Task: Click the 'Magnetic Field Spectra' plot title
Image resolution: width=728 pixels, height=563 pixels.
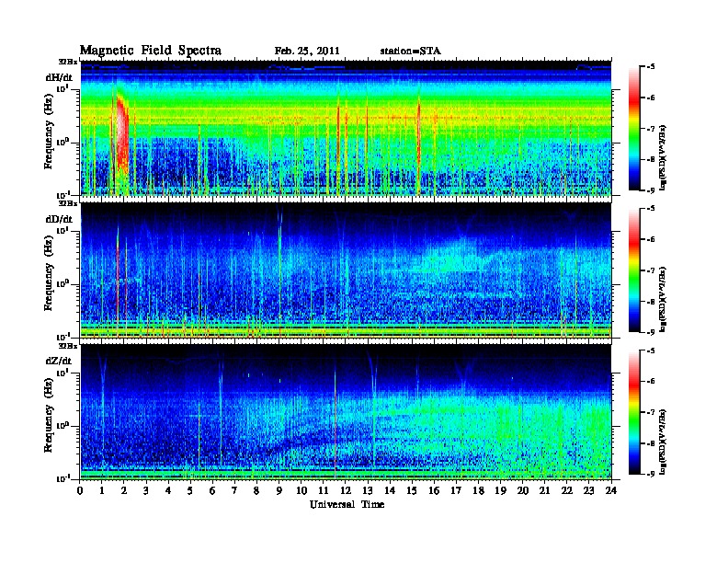Action: point(150,51)
